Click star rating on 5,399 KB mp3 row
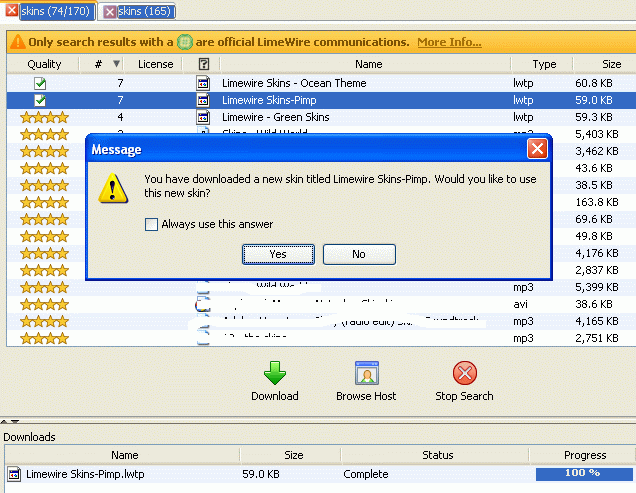The height and width of the screenshot is (493, 636). pos(44,288)
